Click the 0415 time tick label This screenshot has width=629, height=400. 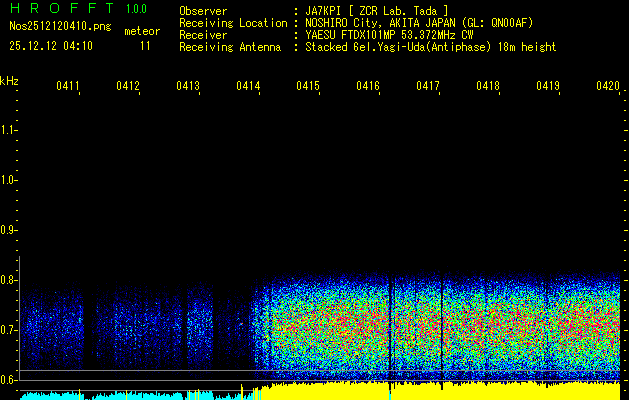tap(308, 87)
